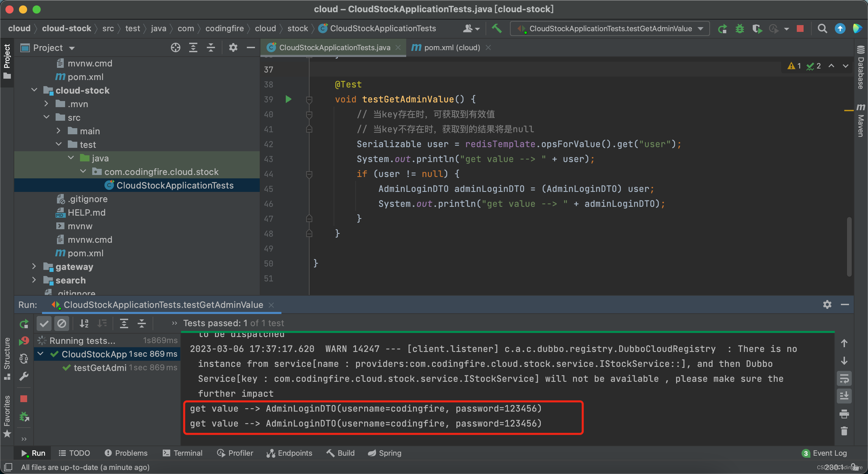Click the Settings gear icon in Run panel
The height and width of the screenshot is (474, 868).
click(828, 304)
